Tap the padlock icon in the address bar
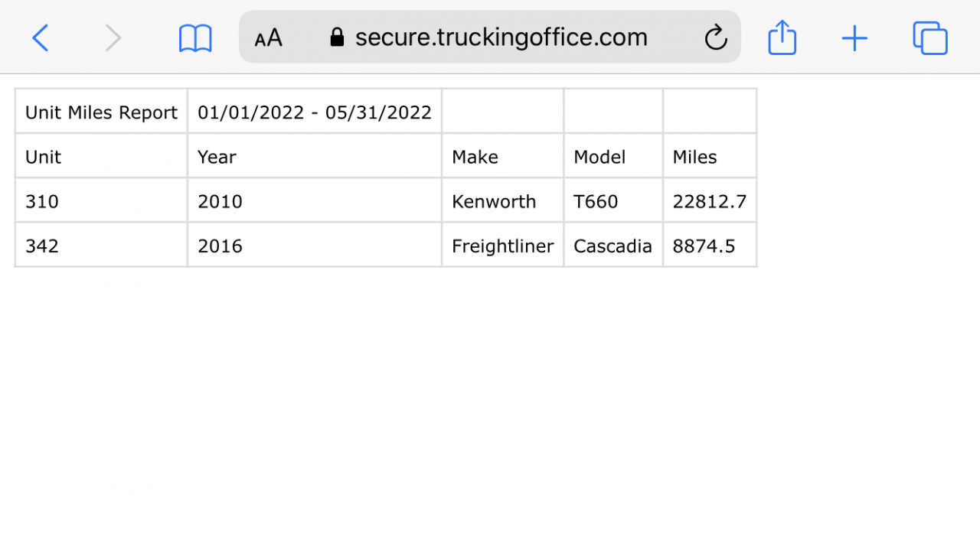 pos(337,37)
